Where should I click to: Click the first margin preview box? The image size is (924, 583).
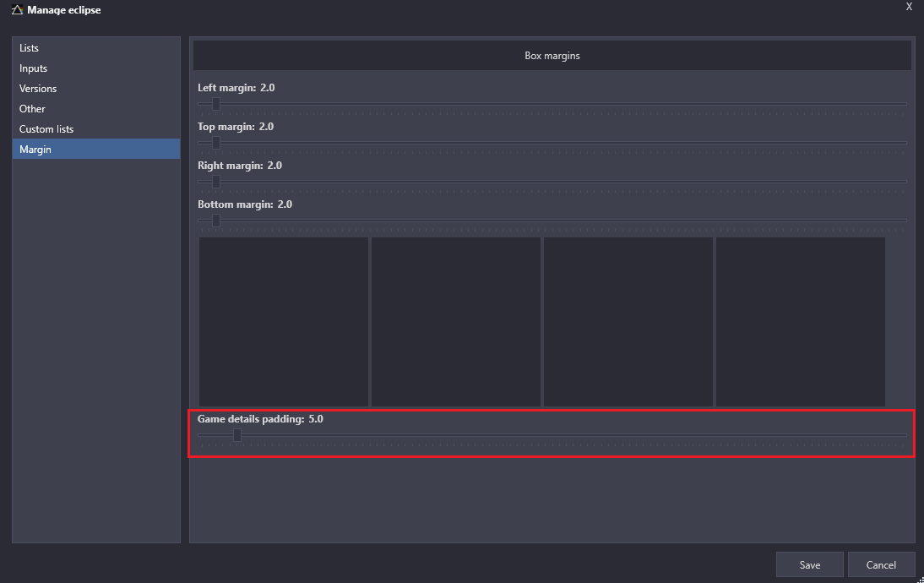point(284,321)
